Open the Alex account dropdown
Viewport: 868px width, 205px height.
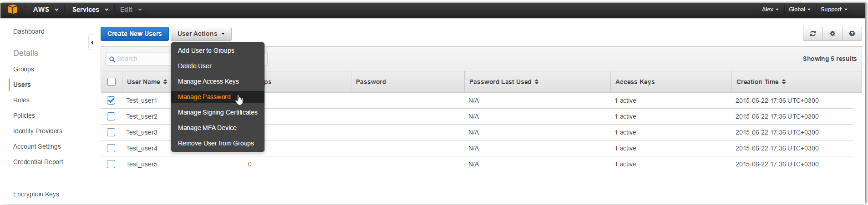point(770,9)
